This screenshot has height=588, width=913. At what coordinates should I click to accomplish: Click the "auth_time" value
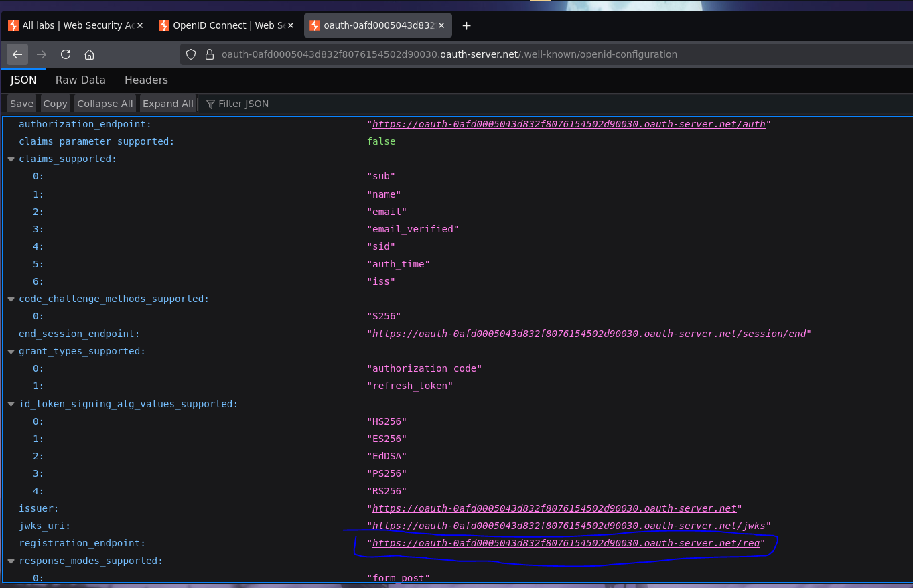click(x=399, y=264)
